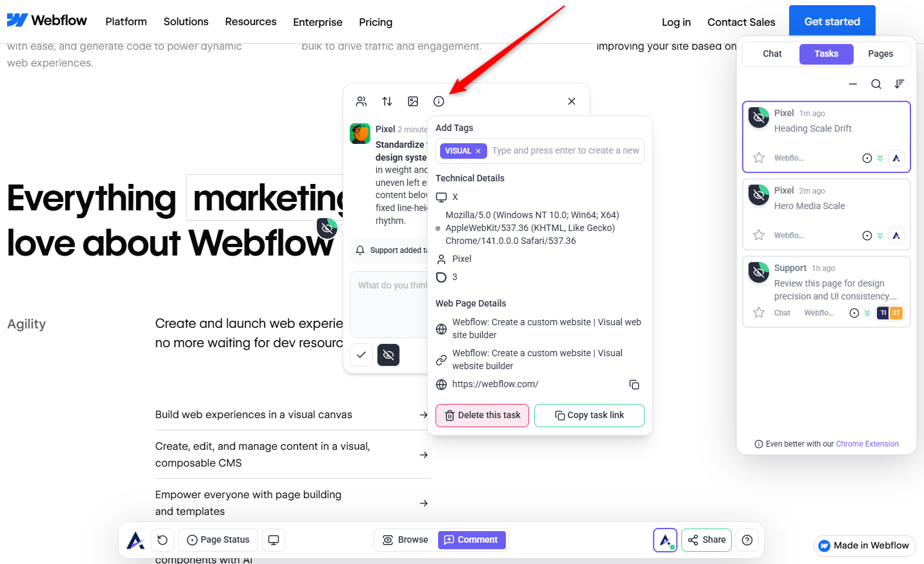The image size is (924, 564).
Task: Toggle the desktop device view icon
Action: pyautogui.click(x=274, y=540)
